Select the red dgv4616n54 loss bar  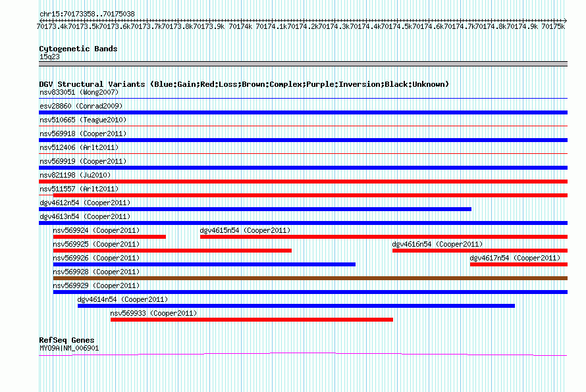pos(480,251)
